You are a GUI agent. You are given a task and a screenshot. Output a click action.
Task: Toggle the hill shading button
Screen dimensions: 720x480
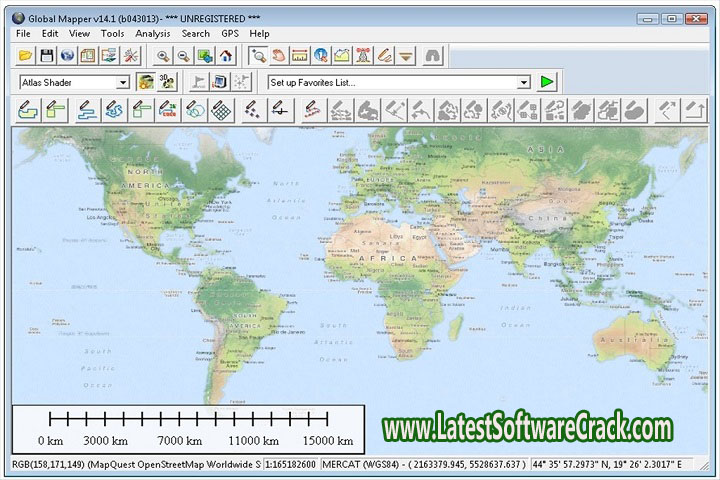[x=146, y=82]
